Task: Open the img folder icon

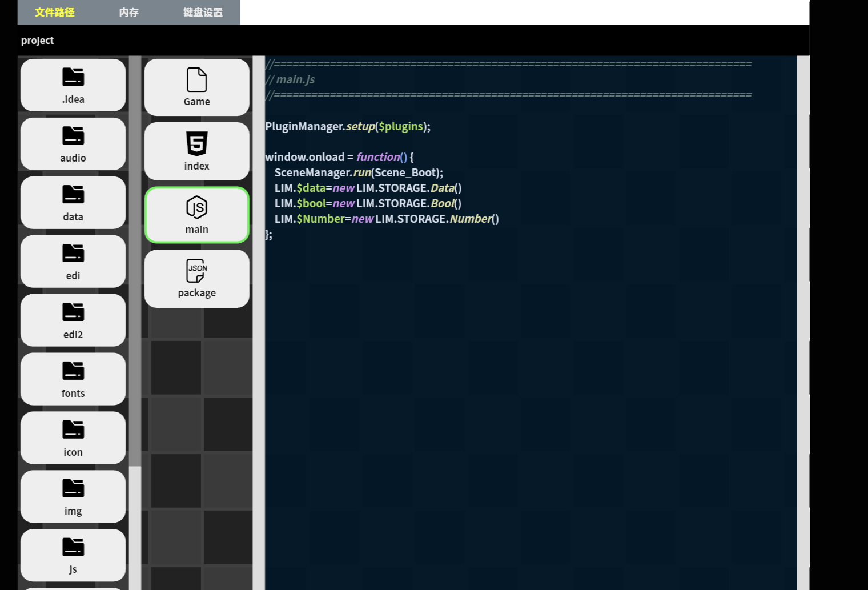Action: [73, 489]
